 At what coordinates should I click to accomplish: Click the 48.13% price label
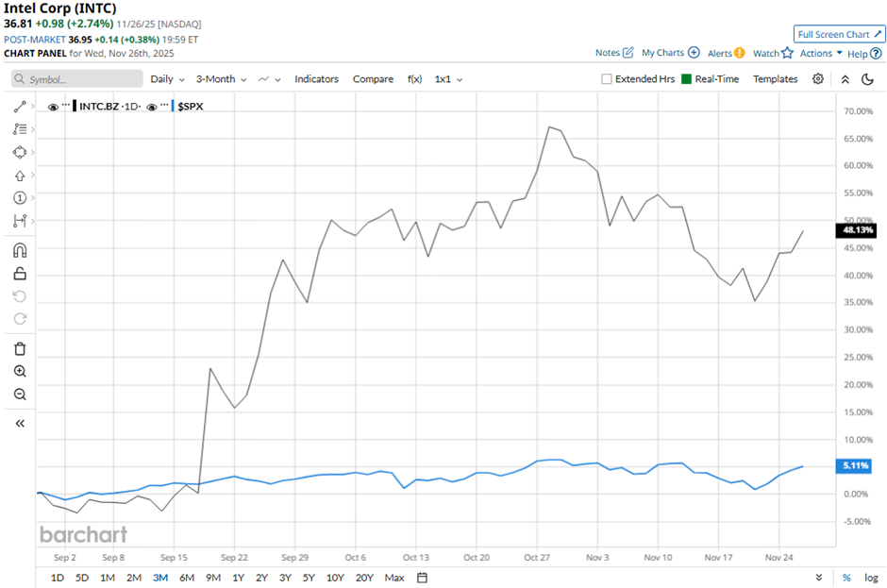click(857, 230)
